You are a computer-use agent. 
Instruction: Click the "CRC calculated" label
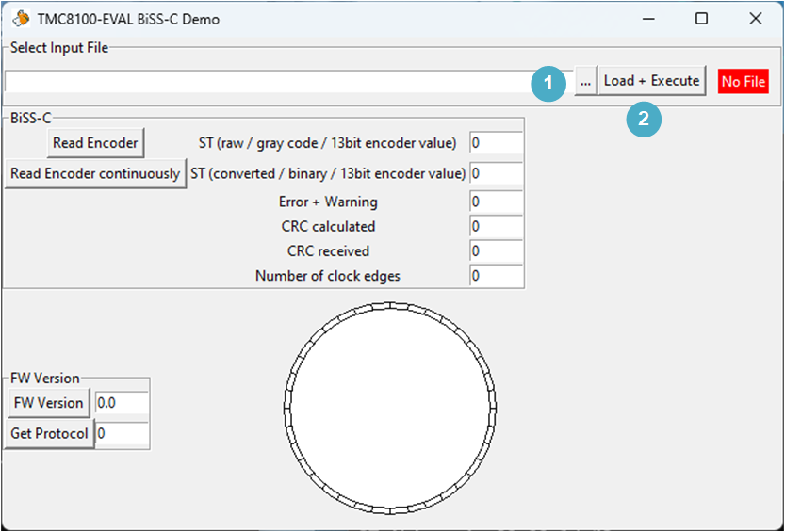[328, 227]
